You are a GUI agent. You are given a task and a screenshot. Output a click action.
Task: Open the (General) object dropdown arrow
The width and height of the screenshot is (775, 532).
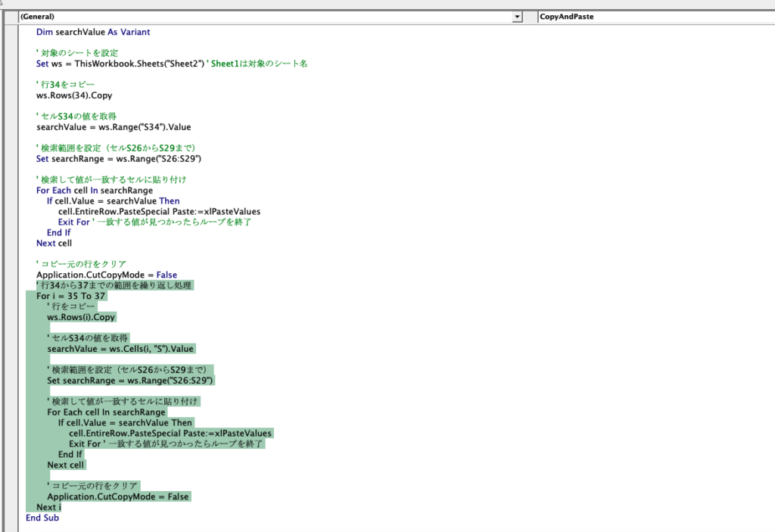pyautogui.click(x=518, y=17)
